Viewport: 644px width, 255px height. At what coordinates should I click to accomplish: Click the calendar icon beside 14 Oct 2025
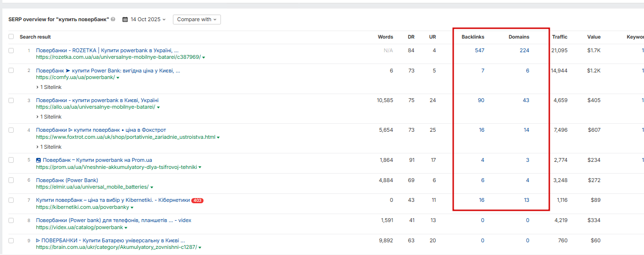tap(125, 19)
